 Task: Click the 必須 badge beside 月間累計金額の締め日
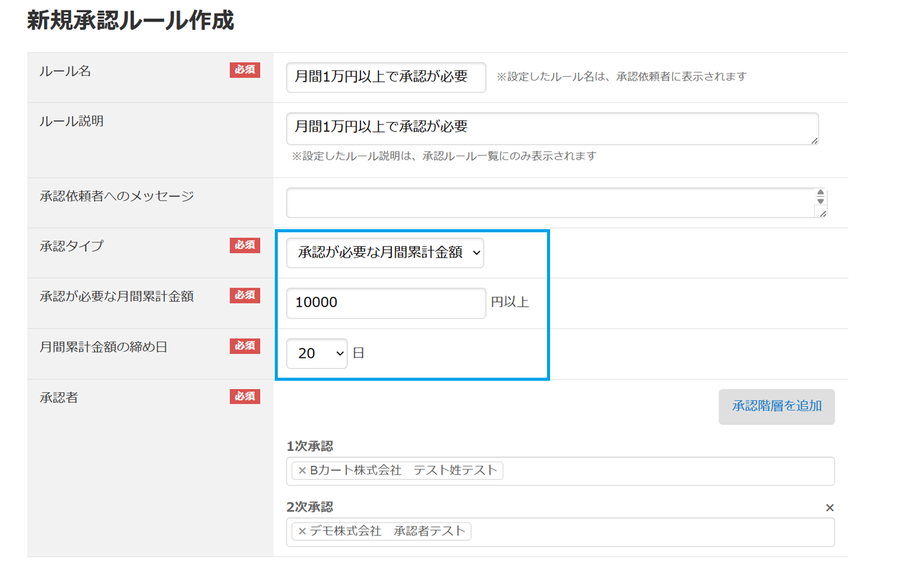[x=245, y=346]
